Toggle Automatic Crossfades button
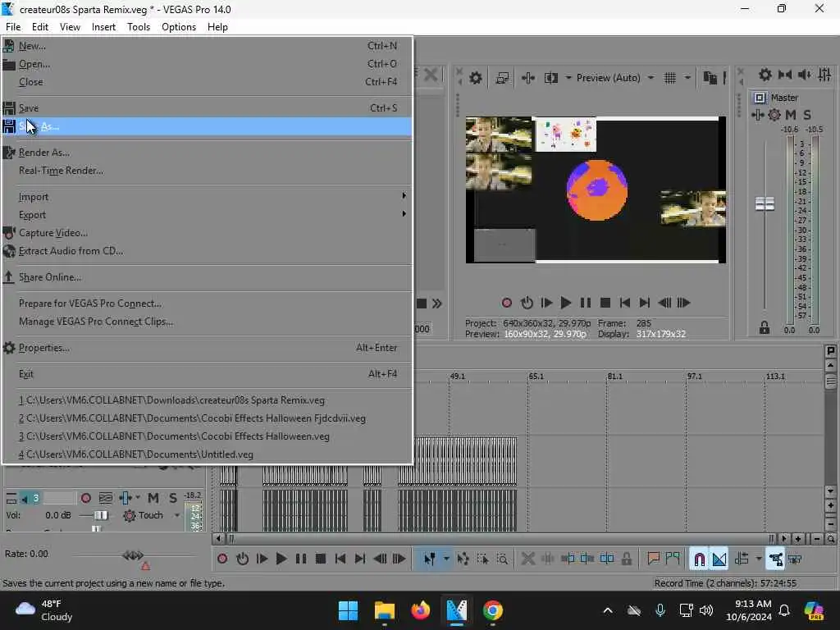Viewport: 840px width, 630px height. point(719,559)
